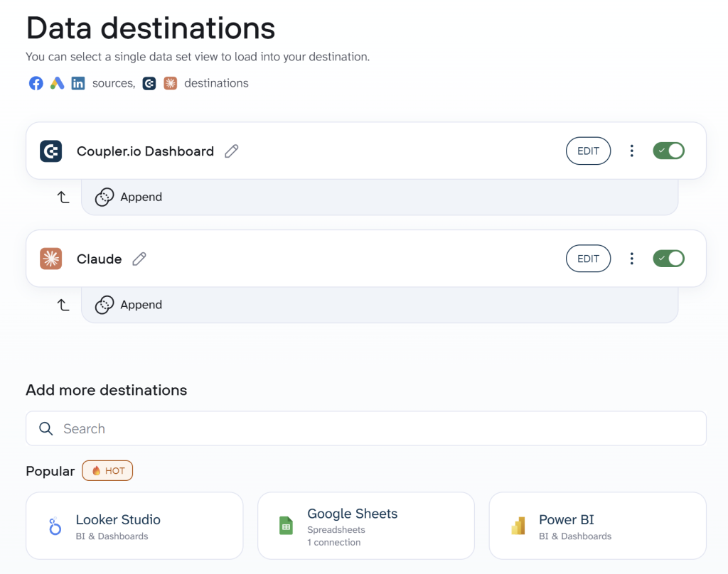
Task: Click the Coupler.io destination icon in summary row
Action: coord(149,84)
